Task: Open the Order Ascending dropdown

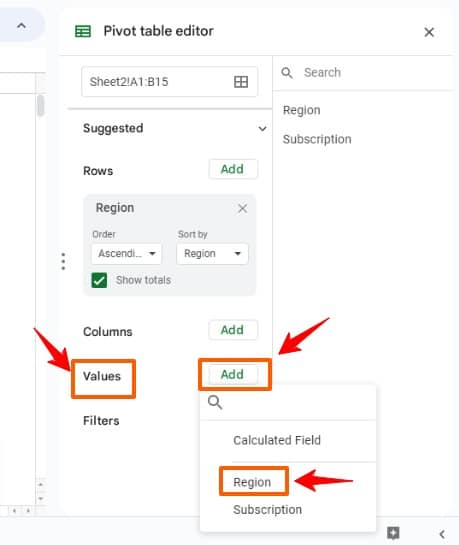Action: coord(126,253)
